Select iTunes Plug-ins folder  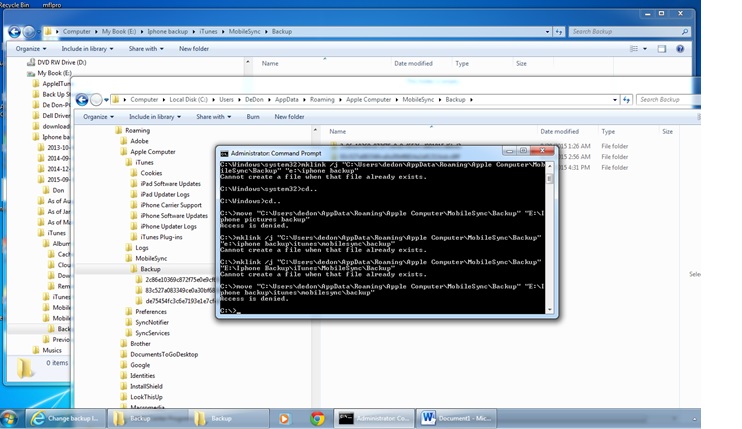click(x=161, y=237)
